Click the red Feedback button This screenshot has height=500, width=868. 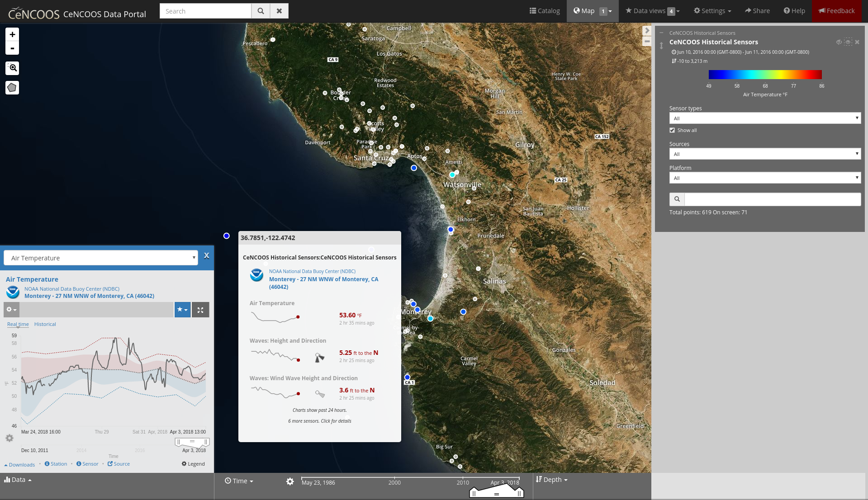[837, 11]
